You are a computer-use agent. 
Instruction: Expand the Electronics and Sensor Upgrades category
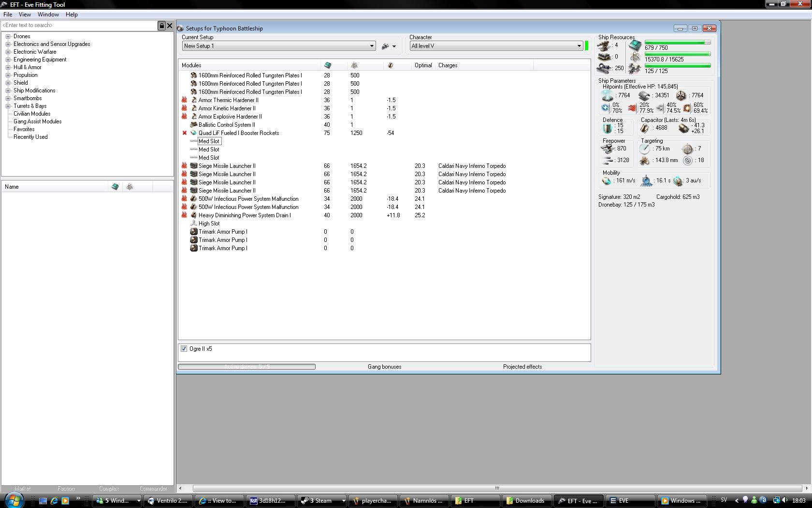[8, 44]
